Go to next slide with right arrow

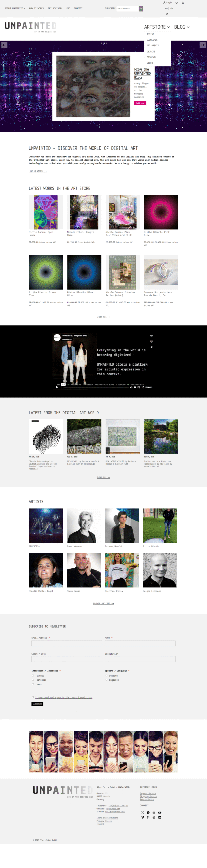pos(202,45)
